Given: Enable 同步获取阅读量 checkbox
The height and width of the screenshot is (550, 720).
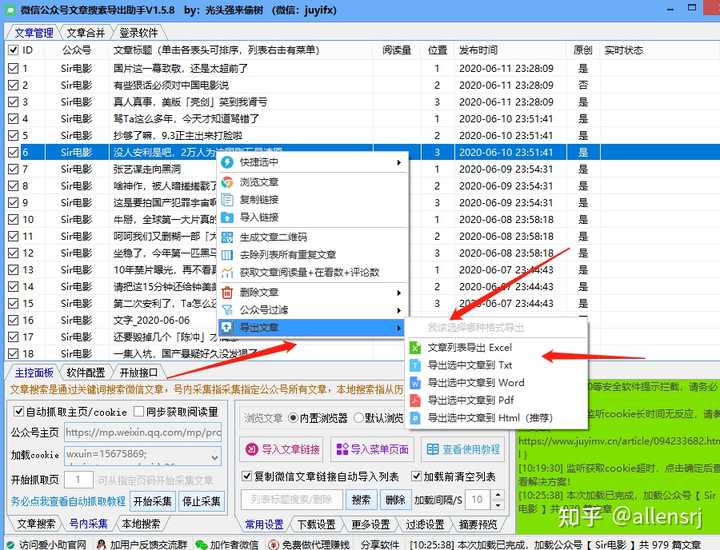Looking at the screenshot, I should [x=139, y=411].
